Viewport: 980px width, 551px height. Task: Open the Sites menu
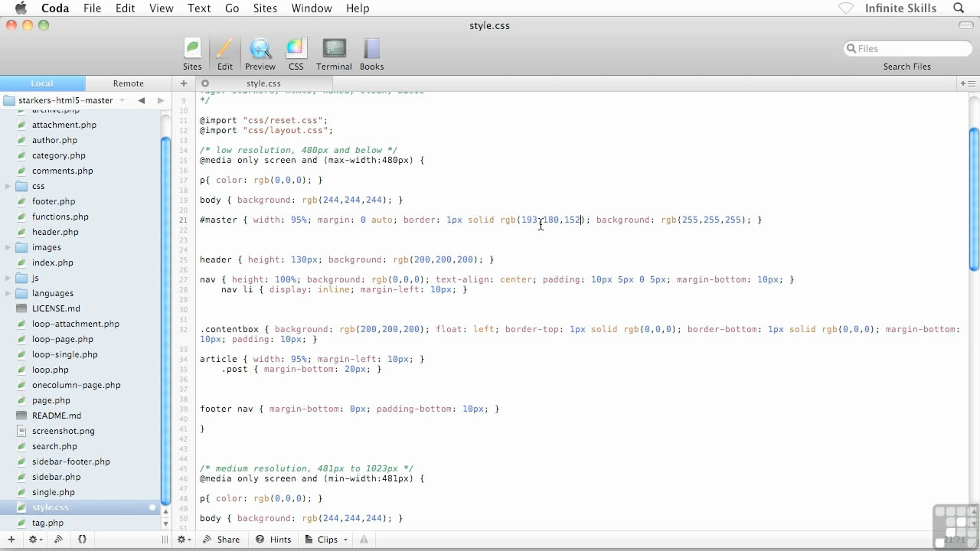[265, 8]
